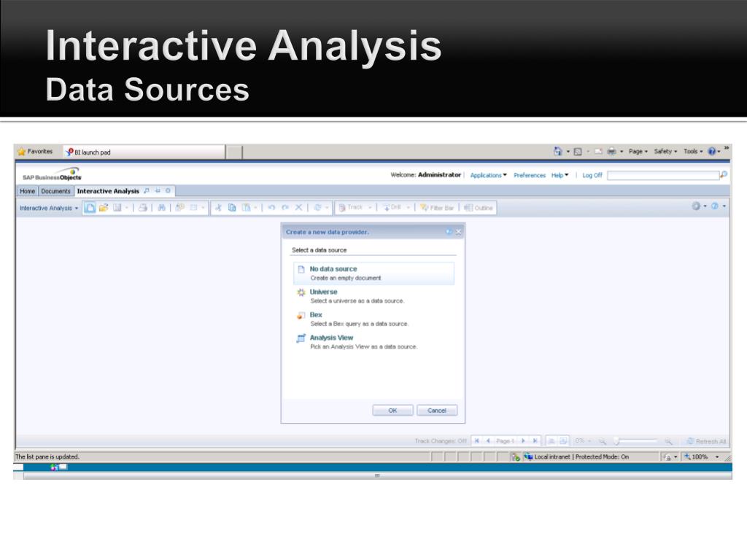Click the Redo arrow icon

point(285,208)
